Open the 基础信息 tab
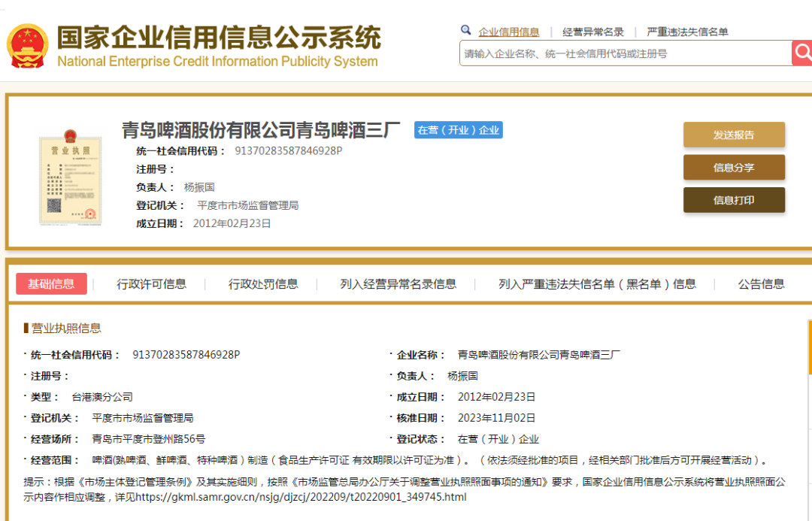Viewport: 812px width, 521px height. click(x=51, y=283)
